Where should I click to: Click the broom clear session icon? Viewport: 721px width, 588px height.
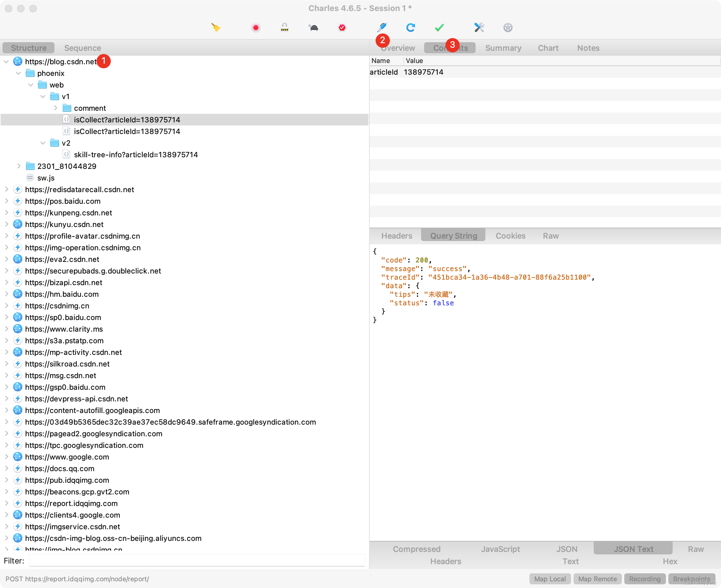click(x=216, y=28)
